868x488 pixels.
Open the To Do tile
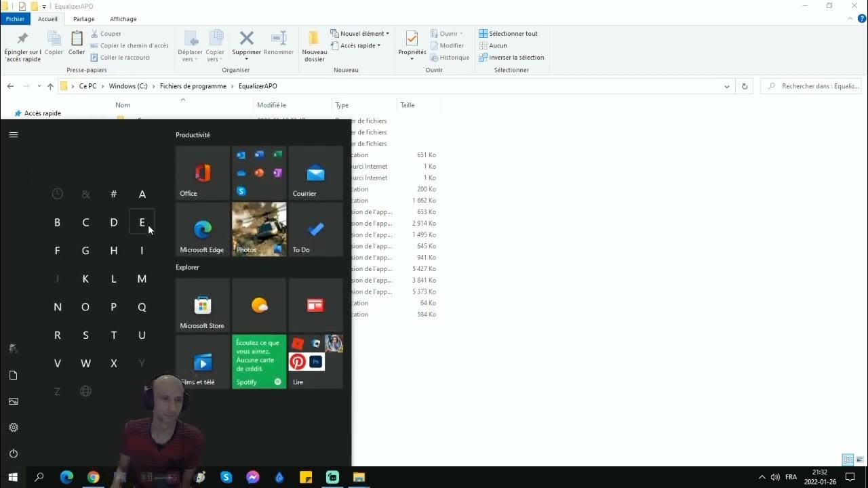point(316,230)
